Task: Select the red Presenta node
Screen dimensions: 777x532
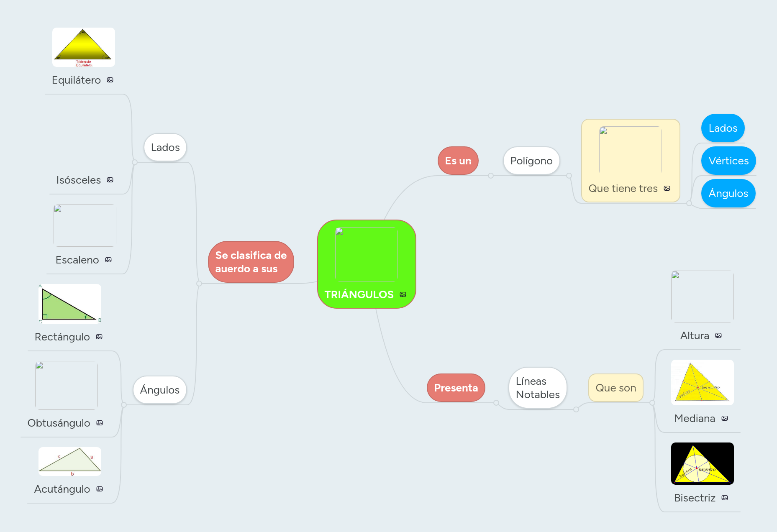Action: click(x=456, y=388)
